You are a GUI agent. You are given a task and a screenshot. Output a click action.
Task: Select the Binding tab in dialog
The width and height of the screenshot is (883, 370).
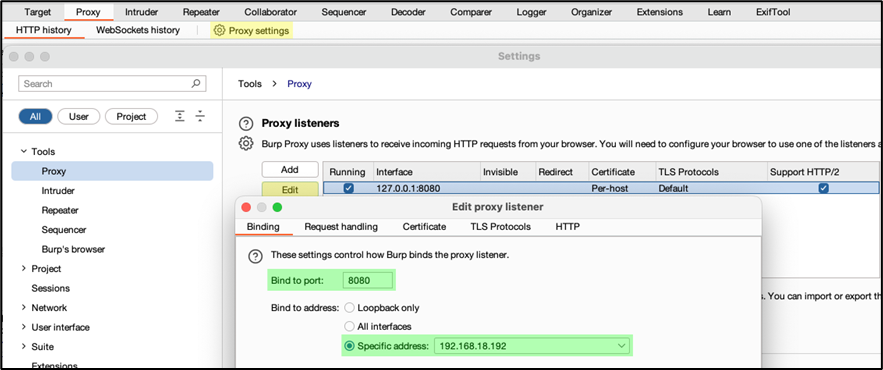(x=263, y=227)
